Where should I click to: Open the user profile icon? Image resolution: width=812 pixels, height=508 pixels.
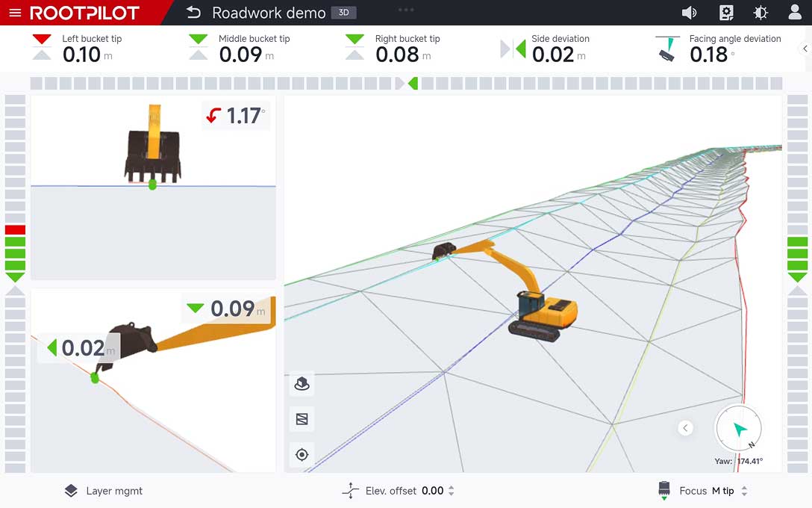point(795,12)
